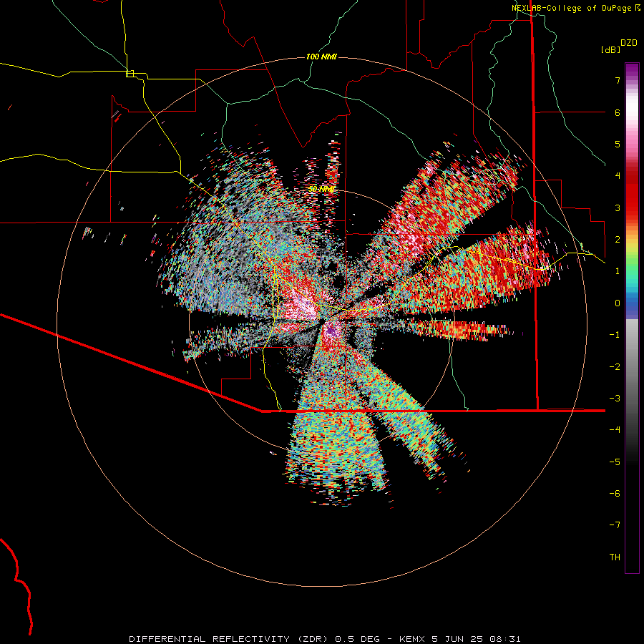Click the 1 value on color scale
644x644 pixels.
618,271
